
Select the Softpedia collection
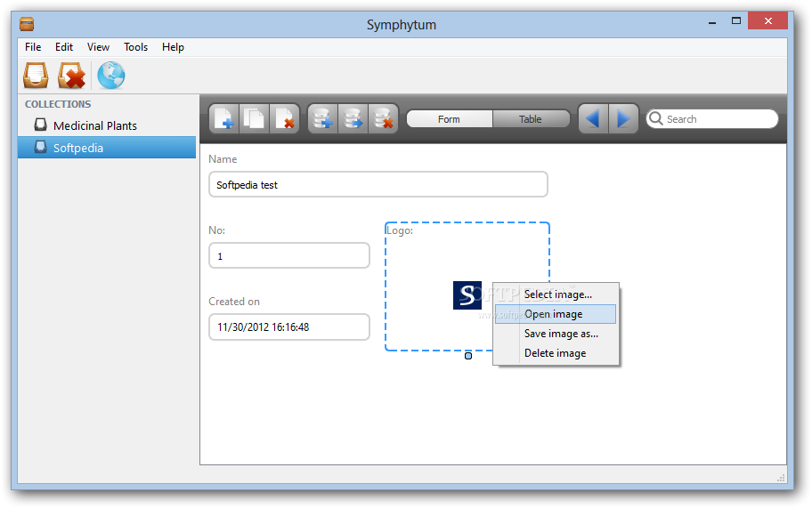tap(107, 148)
